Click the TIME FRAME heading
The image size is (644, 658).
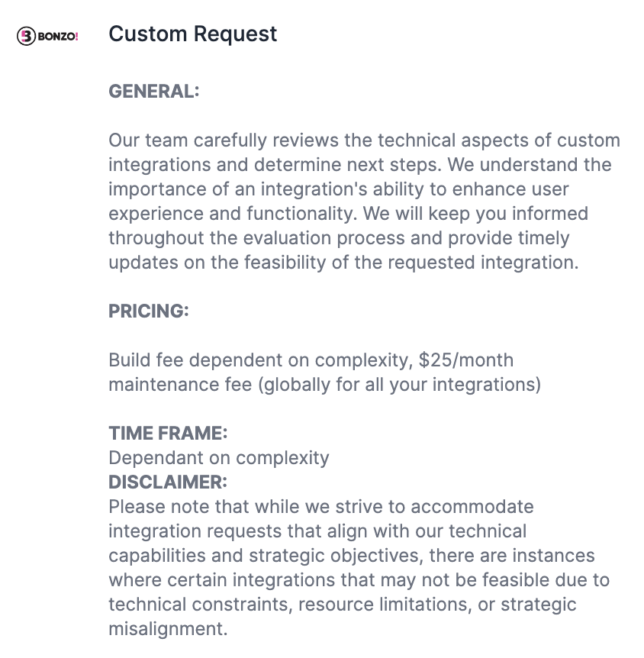(x=168, y=434)
